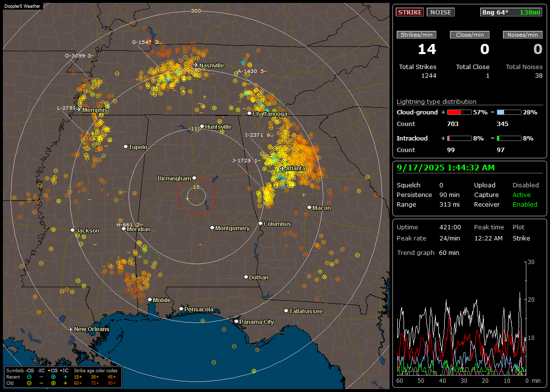Click the 300 mile range ring label
Viewport: 550px width, 392px height.
[196, 11]
